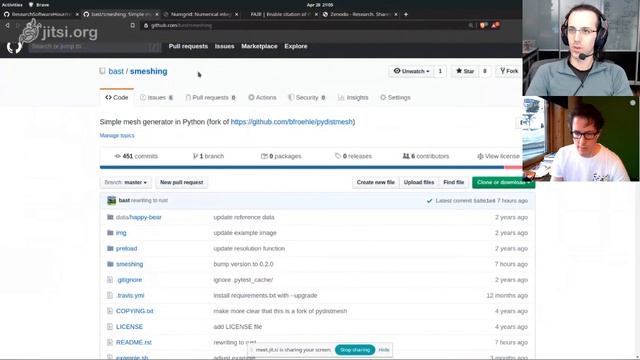View the 1 branch link

click(208, 156)
